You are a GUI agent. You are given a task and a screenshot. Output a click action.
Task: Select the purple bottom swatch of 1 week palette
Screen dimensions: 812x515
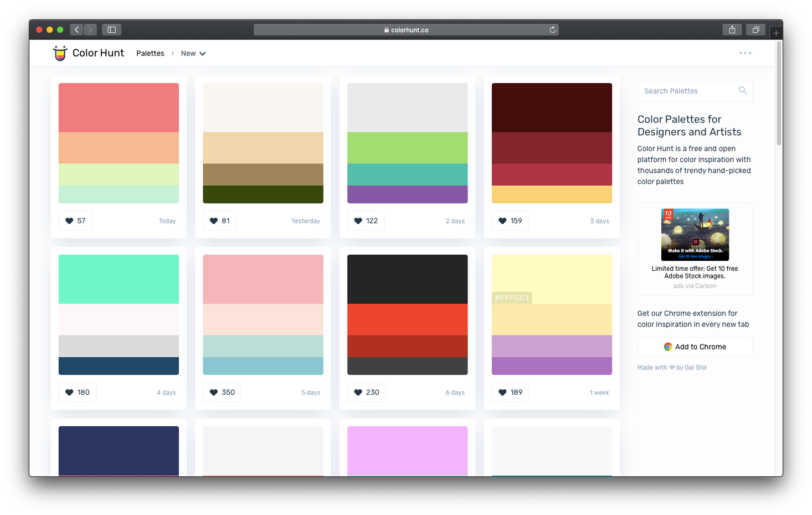click(x=552, y=366)
